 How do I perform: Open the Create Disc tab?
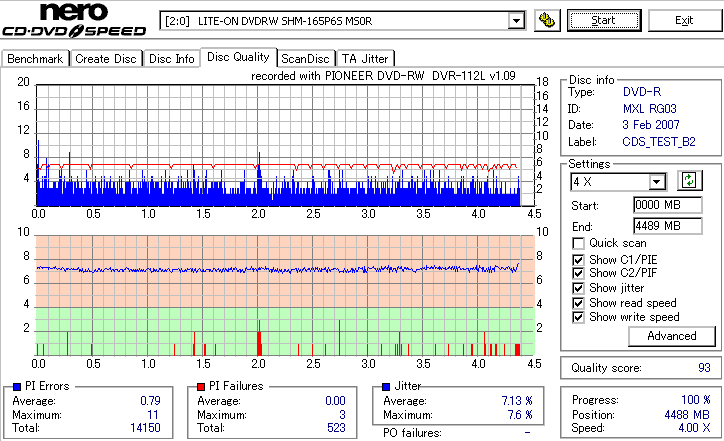(x=106, y=59)
